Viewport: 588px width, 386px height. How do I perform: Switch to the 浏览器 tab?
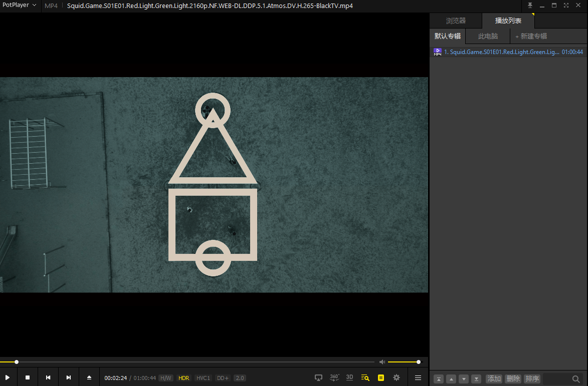pyautogui.click(x=456, y=21)
